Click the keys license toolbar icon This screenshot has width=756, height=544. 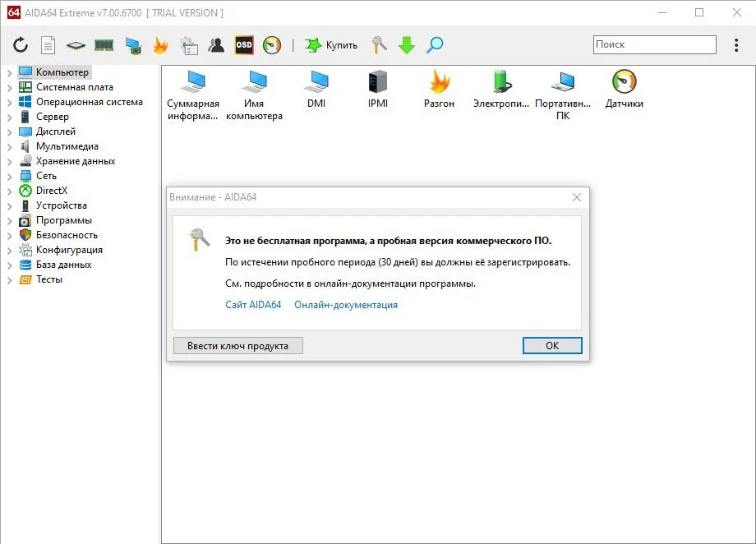pyautogui.click(x=379, y=45)
